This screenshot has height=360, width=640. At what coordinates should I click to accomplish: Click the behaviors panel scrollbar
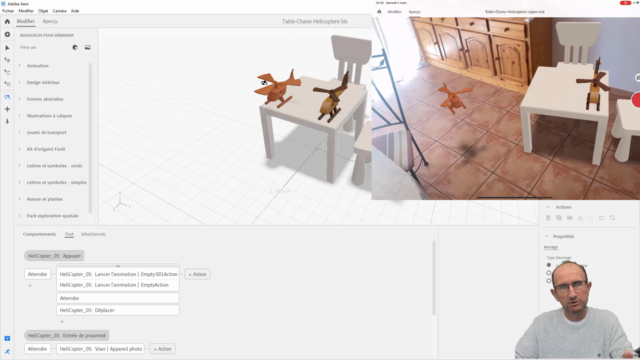coord(433,278)
